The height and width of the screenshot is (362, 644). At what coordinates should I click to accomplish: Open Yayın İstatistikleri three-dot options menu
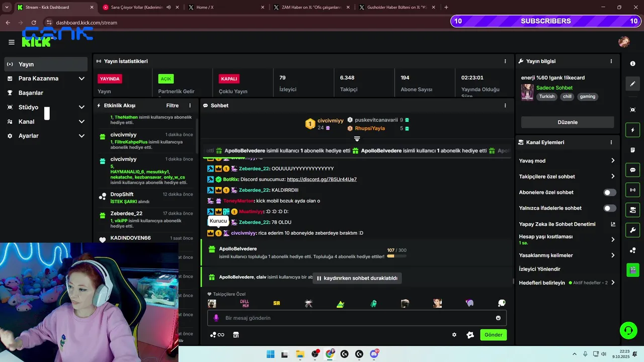[x=505, y=61]
